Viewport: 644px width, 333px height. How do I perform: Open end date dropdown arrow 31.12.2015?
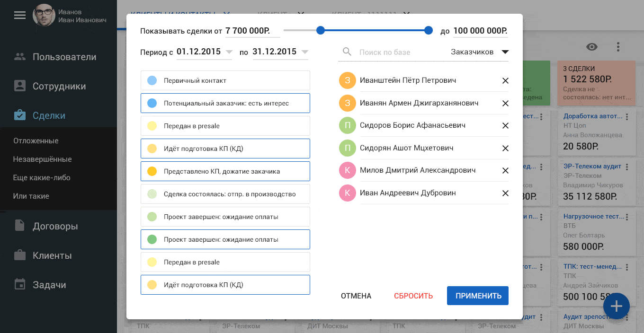click(x=305, y=52)
